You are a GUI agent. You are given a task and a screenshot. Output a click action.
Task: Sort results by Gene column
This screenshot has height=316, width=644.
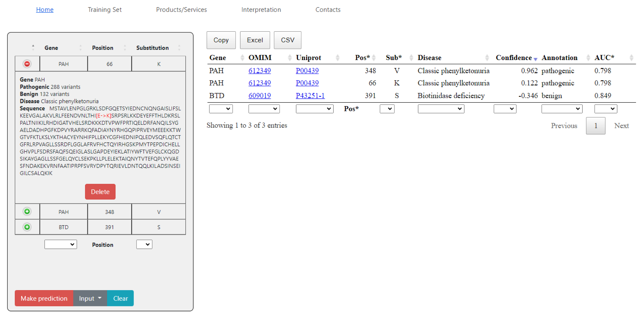click(217, 58)
